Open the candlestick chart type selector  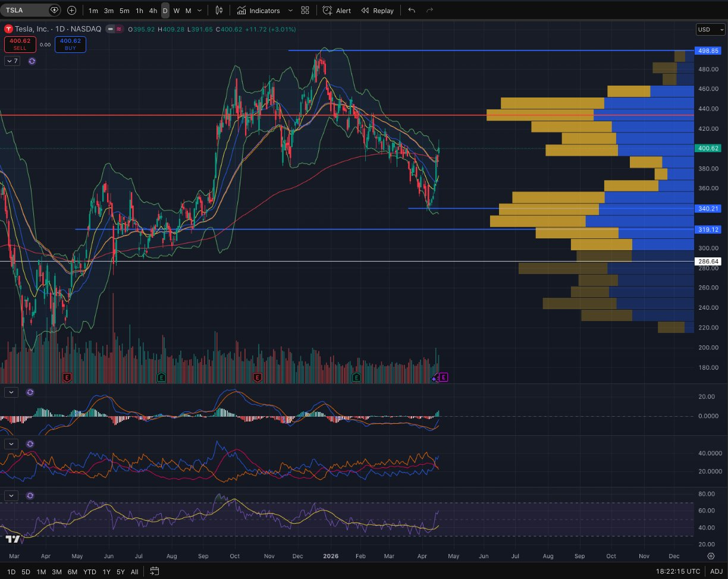(x=219, y=11)
